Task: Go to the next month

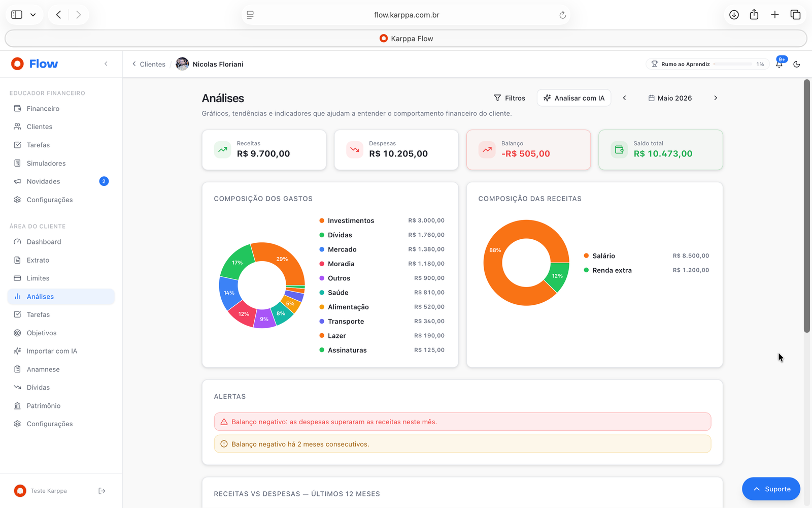Action: (x=716, y=98)
